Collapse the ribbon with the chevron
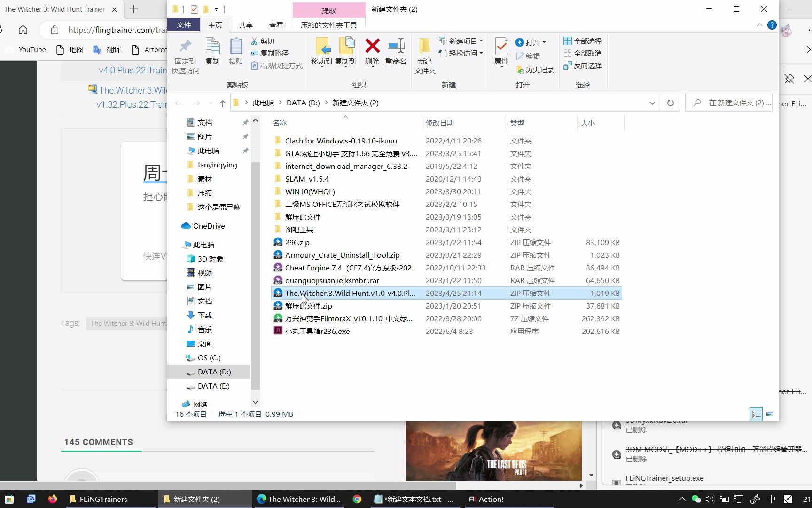This screenshot has width=812, height=508. pos(759,25)
